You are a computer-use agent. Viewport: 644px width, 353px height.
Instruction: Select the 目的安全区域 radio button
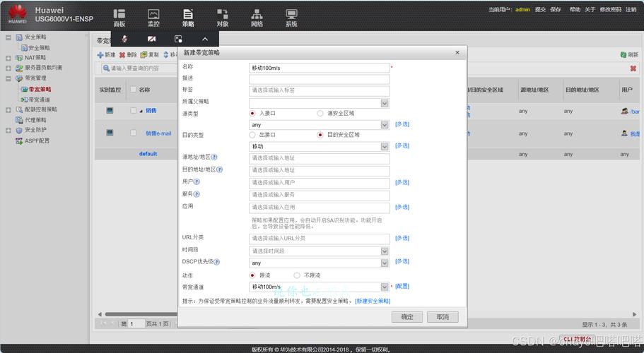tap(320, 134)
